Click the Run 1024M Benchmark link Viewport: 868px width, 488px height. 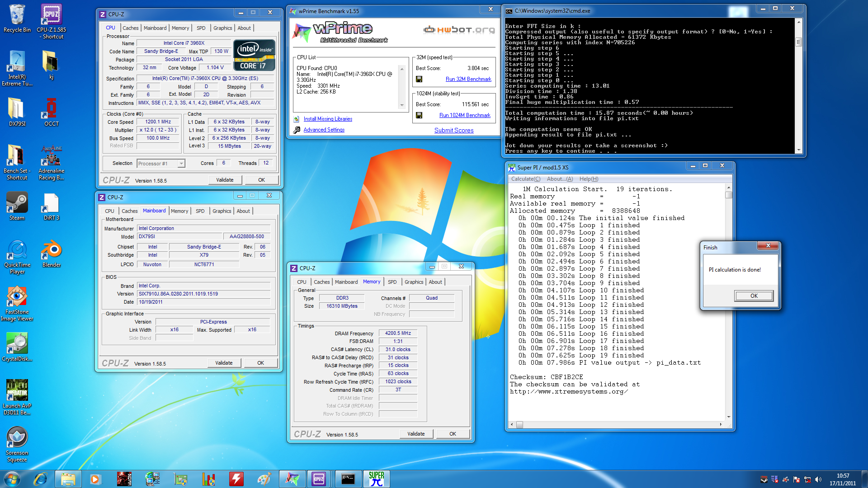click(x=465, y=115)
